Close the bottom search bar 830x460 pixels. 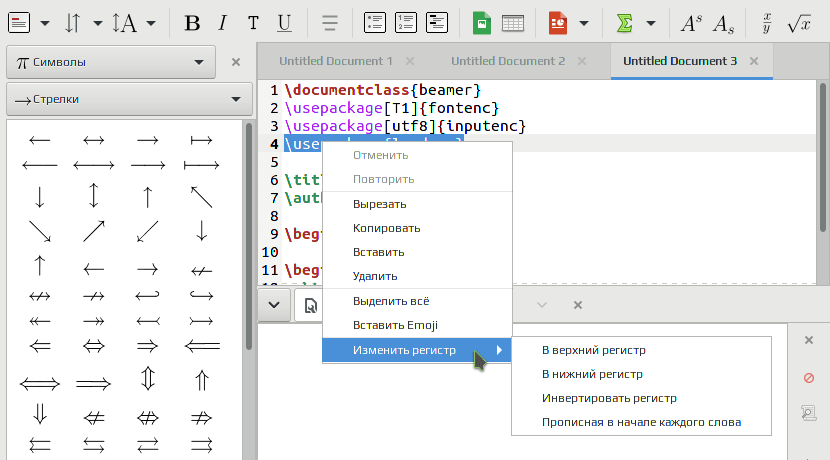[x=578, y=305]
